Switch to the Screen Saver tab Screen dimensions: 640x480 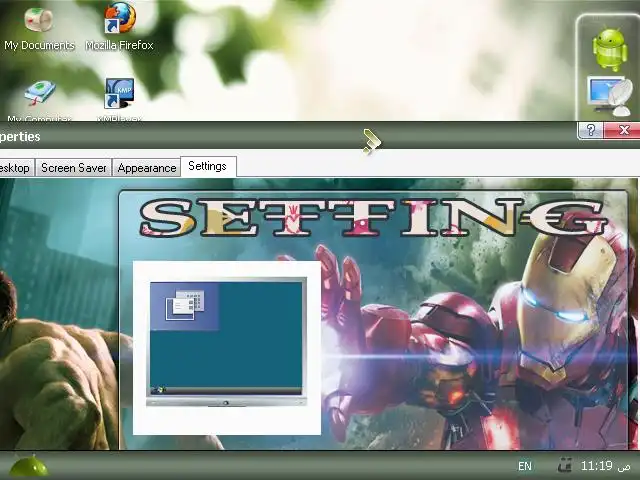[x=73, y=168]
